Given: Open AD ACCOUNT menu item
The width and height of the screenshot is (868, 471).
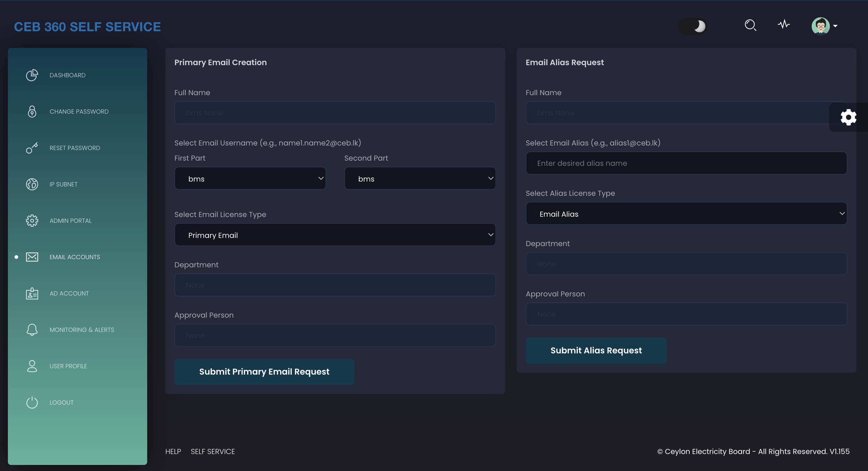Looking at the screenshot, I should click(69, 294).
